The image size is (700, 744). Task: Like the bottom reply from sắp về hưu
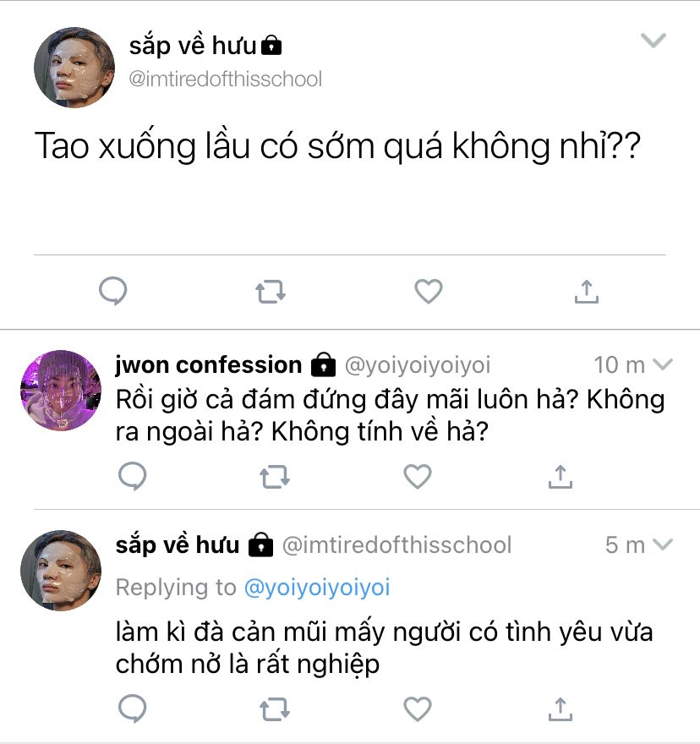click(418, 708)
